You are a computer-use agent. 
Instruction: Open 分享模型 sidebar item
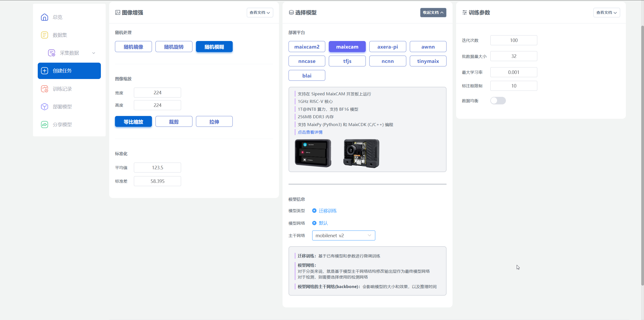coord(69,125)
